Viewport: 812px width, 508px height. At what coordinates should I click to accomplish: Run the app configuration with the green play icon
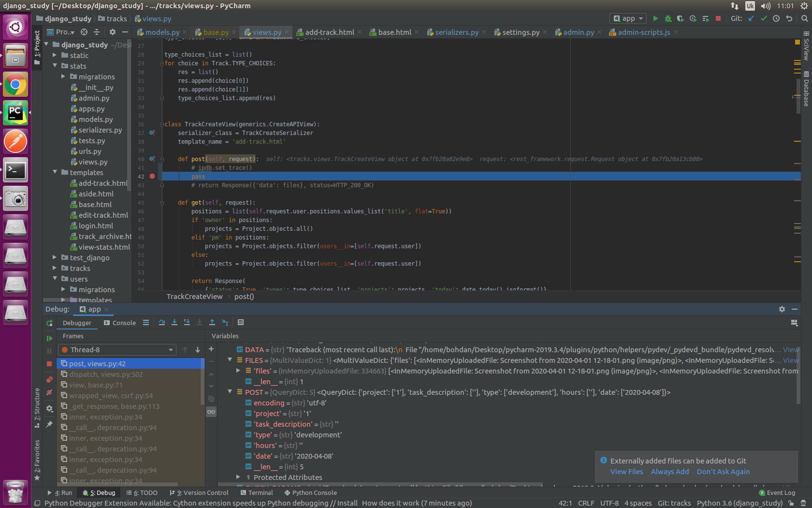pos(655,18)
